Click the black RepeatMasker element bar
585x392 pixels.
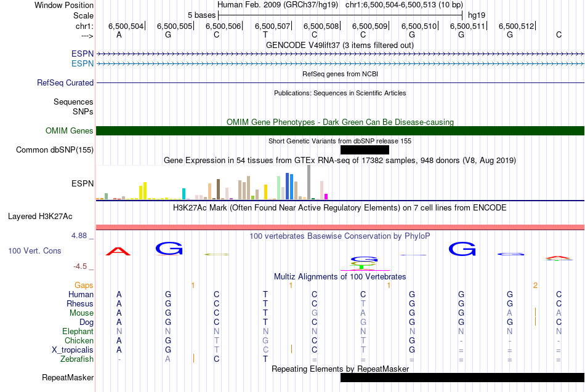(462, 377)
